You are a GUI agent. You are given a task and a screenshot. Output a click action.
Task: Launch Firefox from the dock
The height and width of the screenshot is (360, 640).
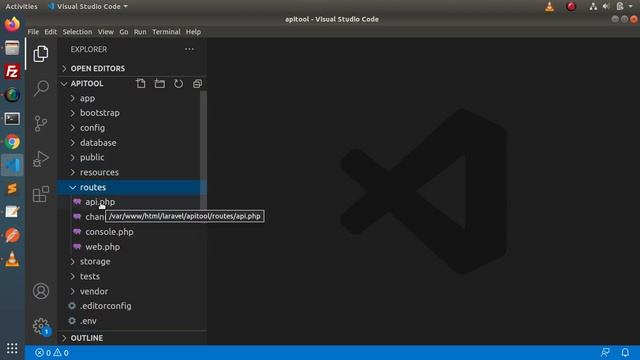[x=12, y=24]
